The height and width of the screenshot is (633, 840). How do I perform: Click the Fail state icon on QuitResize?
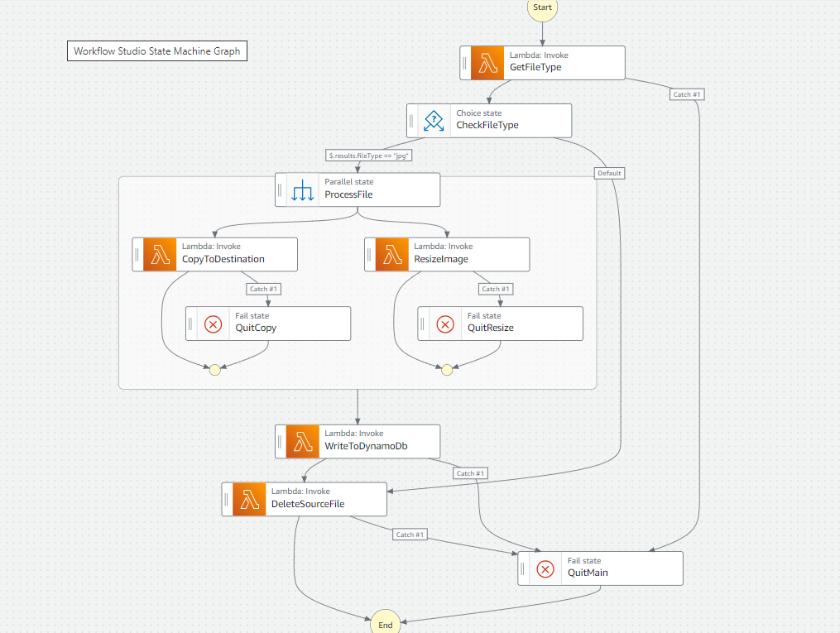[x=445, y=324]
